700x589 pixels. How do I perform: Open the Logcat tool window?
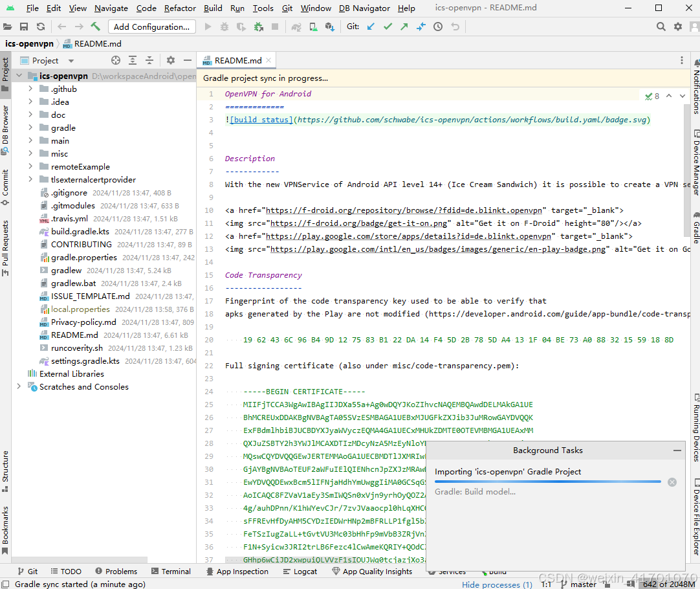tap(300, 572)
